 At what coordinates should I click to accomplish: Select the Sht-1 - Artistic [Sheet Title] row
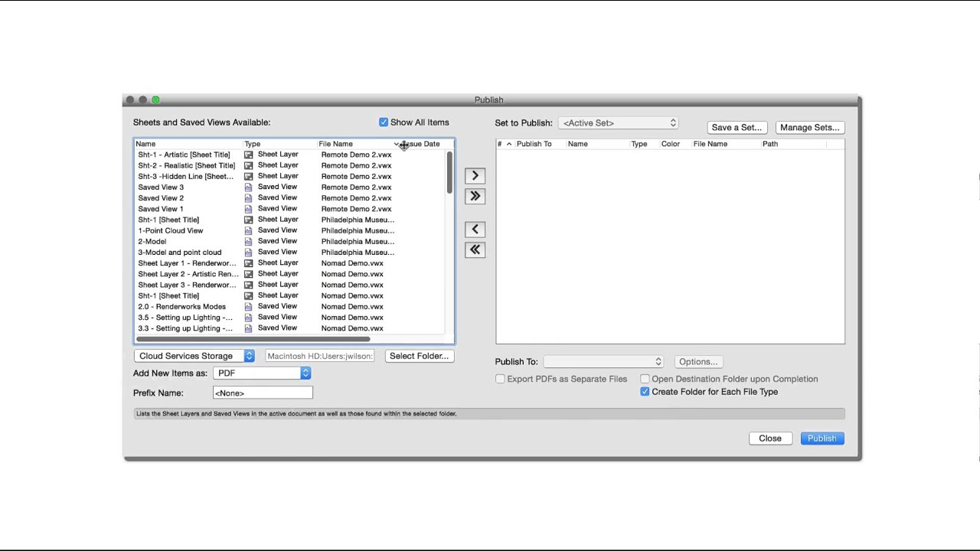289,155
